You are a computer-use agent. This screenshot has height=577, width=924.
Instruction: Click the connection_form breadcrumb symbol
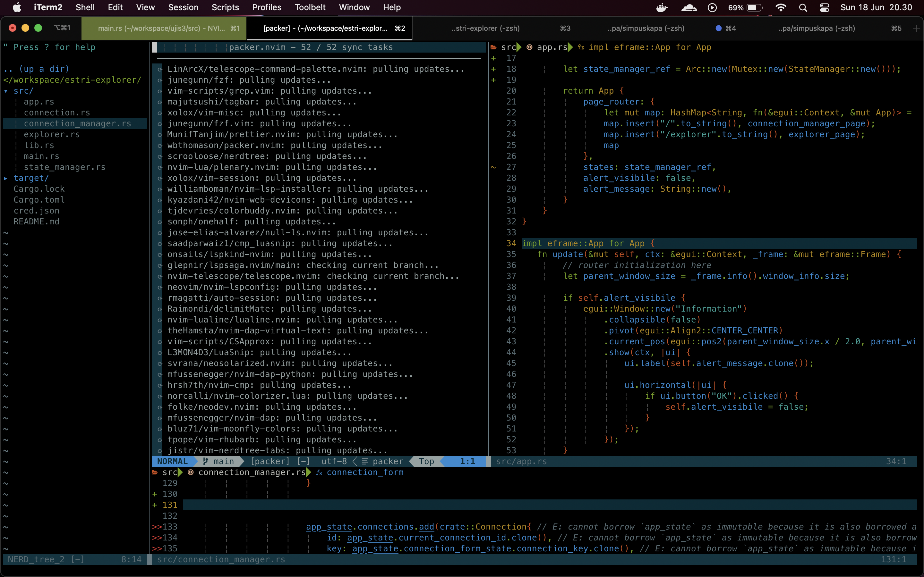pos(365,472)
